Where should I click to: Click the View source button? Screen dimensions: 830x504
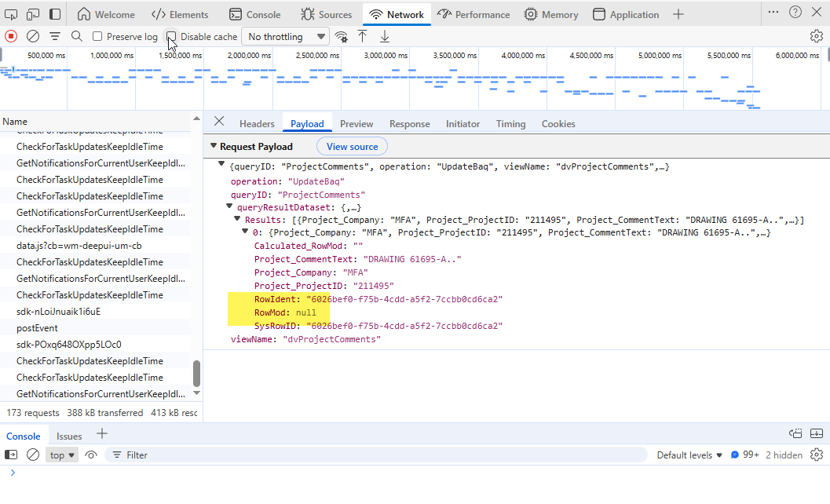(x=352, y=147)
